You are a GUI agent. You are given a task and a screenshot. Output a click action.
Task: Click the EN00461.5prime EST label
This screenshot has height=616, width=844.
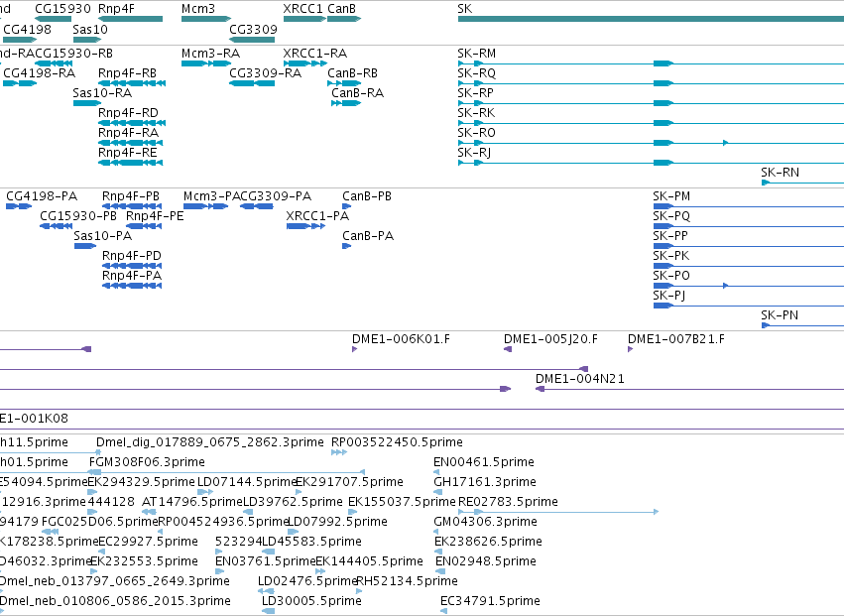[x=484, y=463]
